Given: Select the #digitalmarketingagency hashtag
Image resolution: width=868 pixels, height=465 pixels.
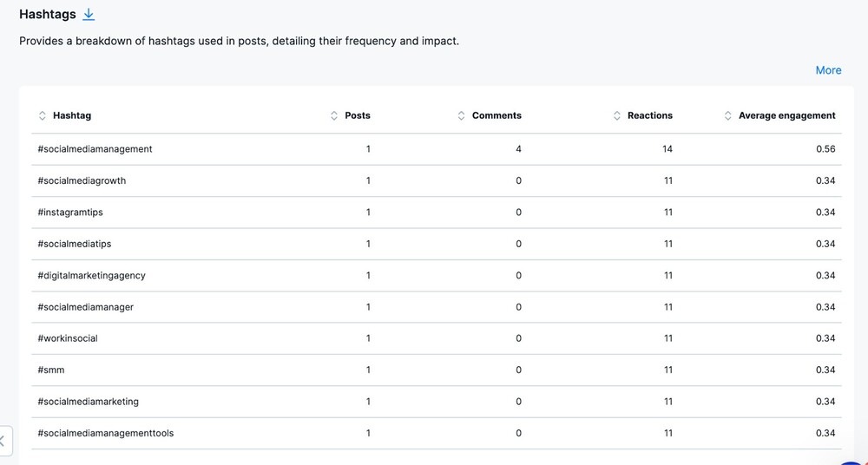Looking at the screenshot, I should 91,275.
